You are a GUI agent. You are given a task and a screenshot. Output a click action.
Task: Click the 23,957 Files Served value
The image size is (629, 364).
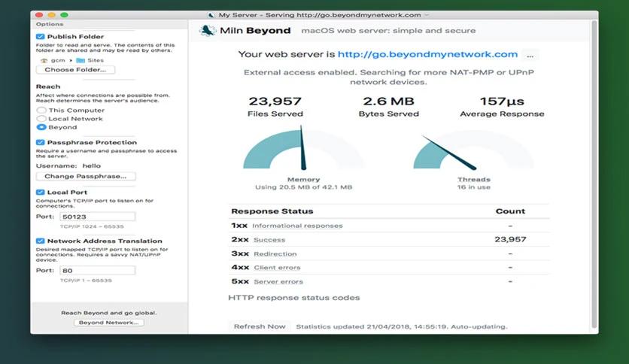[x=275, y=101]
